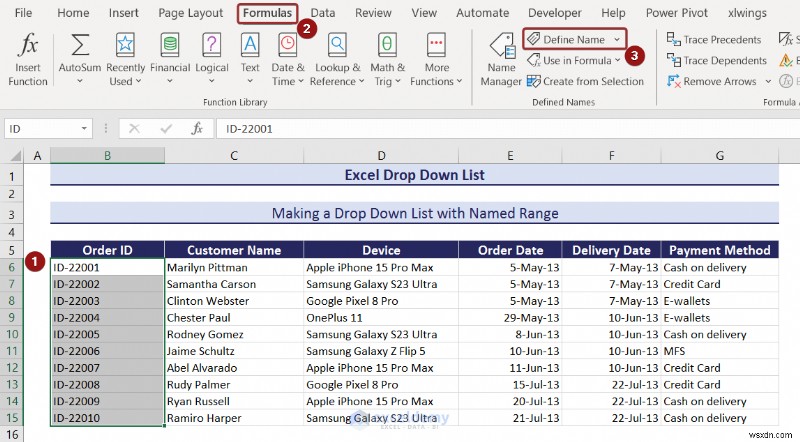Image resolution: width=800 pixels, height=442 pixels.
Task: Open Recently Used functions star icon
Action: click(125, 45)
